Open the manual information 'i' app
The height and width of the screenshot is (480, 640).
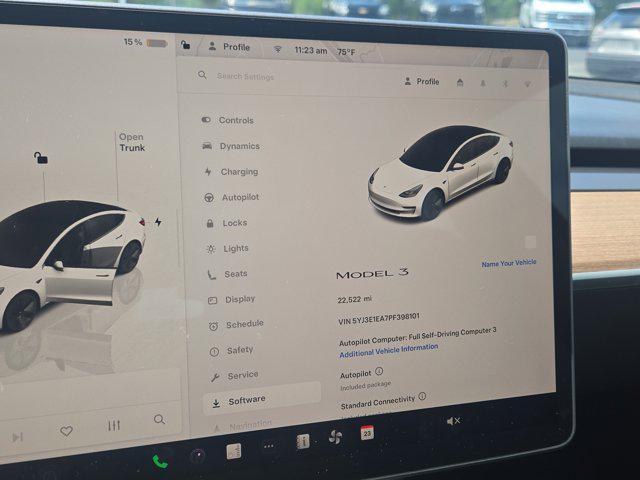click(x=302, y=441)
